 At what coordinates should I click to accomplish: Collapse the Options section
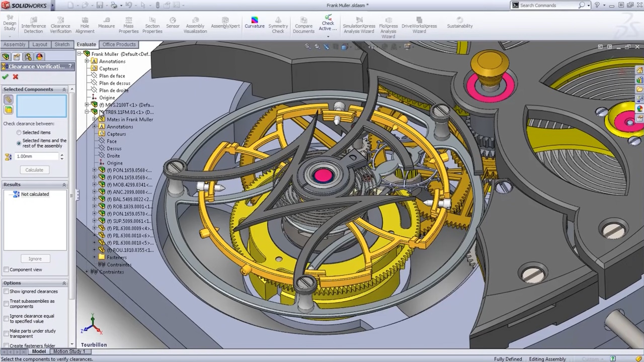(64, 283)
